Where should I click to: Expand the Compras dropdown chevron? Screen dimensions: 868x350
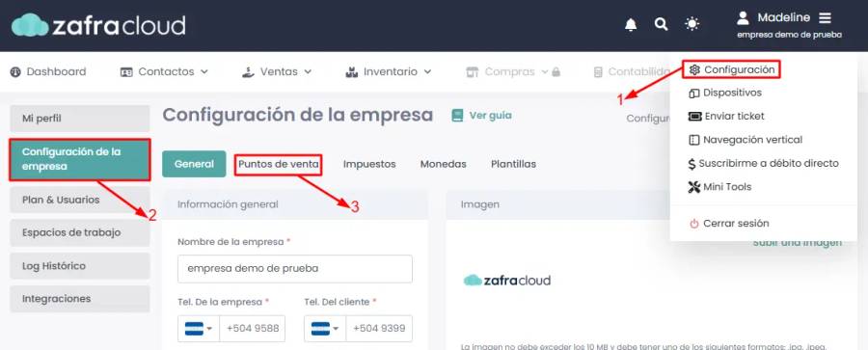pyautogui.click(x=544, y=72)
